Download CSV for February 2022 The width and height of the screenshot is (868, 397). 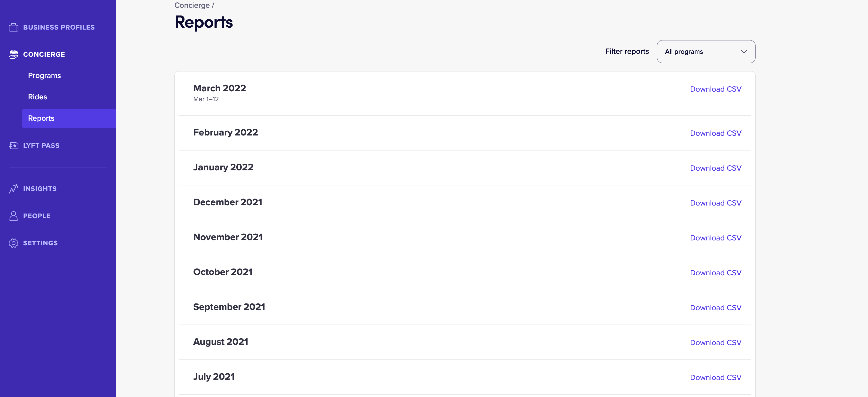(x=716, y=133)
